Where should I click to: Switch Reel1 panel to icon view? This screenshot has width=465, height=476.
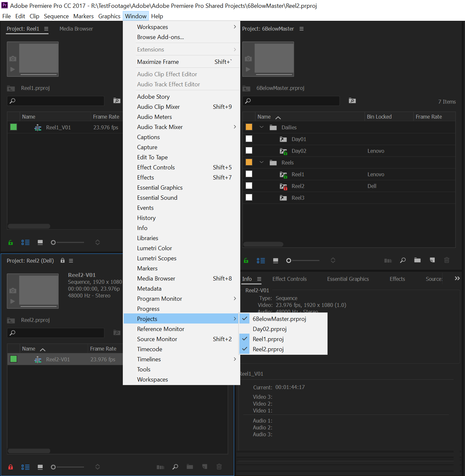(40, 242)
